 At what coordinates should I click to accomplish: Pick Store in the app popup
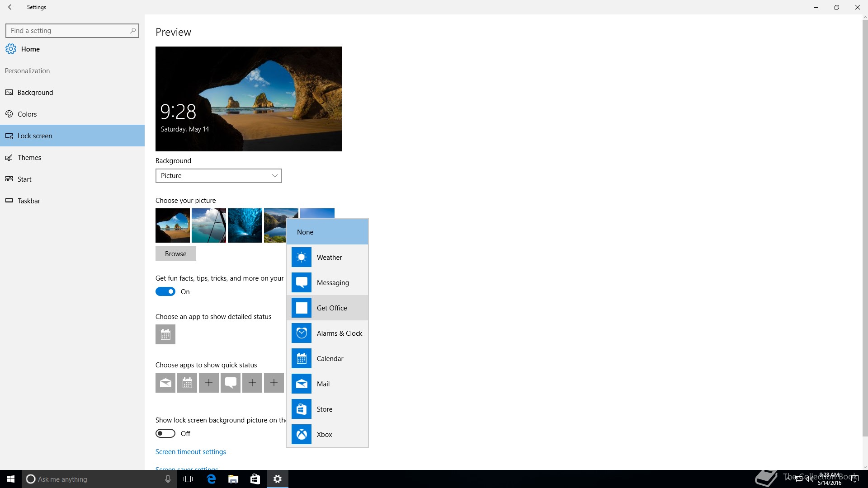(327, 409)
